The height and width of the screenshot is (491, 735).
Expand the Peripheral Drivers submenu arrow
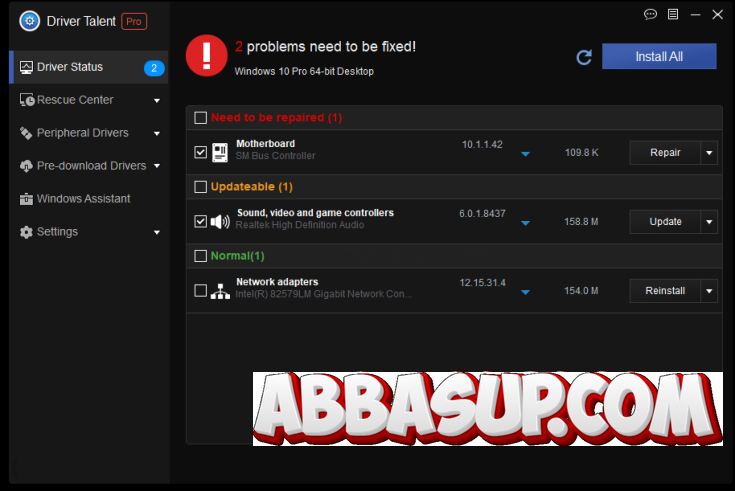(157, 134)
